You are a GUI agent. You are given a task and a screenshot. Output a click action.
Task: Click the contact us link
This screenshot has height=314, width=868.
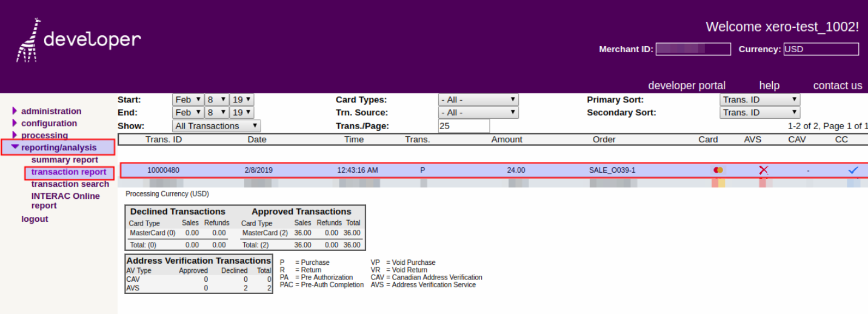pyautogui.click(x=837, y=85)
